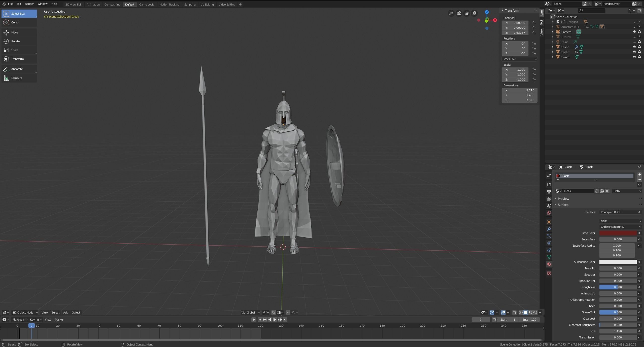Choose the Transform tool
644x347 pixels.
tap(19, 59)
